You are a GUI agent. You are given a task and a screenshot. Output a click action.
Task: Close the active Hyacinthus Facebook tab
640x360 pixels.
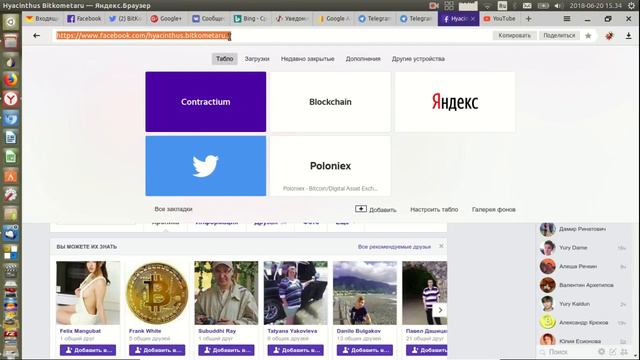tap(473, 19)
